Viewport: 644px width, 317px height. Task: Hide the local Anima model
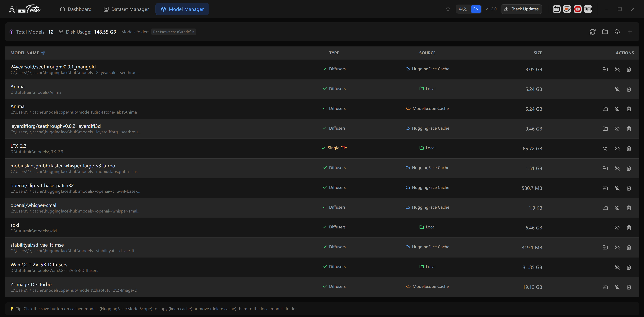point(617,89)
